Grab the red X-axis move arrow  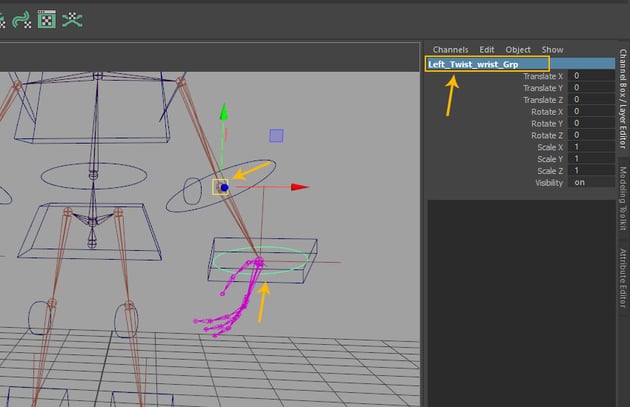tap(299, 186)
